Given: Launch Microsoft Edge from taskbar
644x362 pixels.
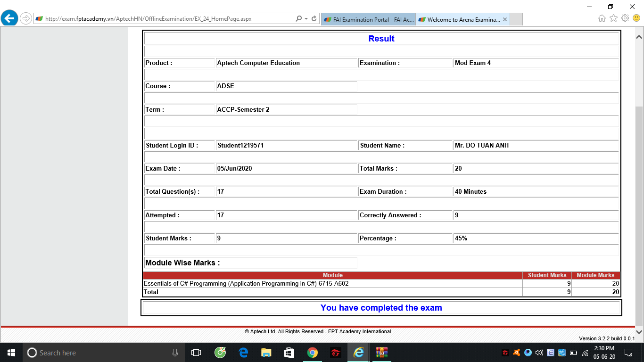Looking at the screenshot, I should pos(243,353).
